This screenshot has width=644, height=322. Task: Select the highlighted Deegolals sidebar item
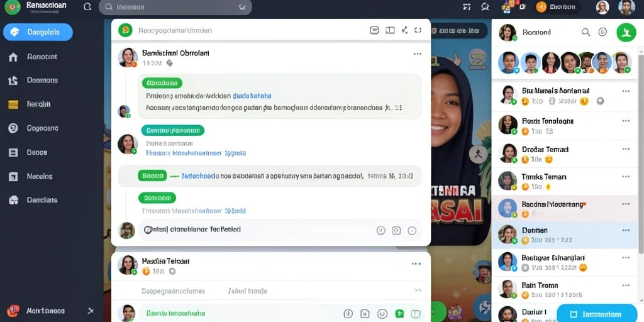point(38,32)
